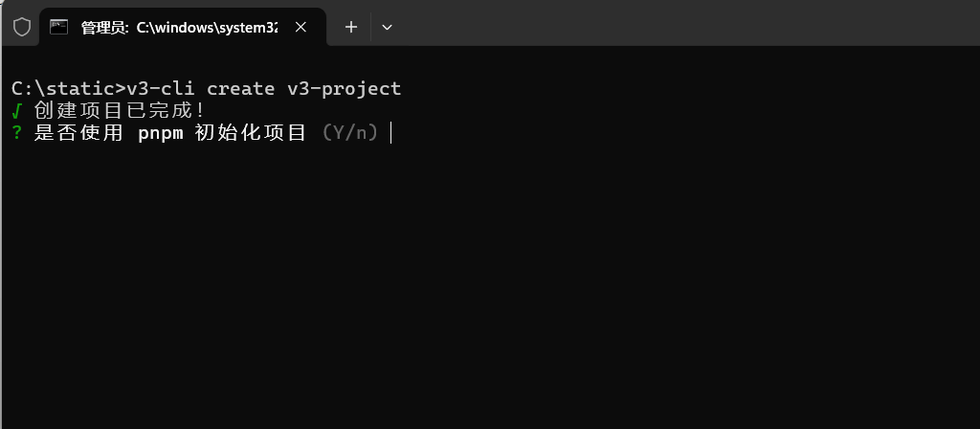Click the word pnpm in the prompt
980x429 pixels.
pyautogui.click(x=161, y=134)
